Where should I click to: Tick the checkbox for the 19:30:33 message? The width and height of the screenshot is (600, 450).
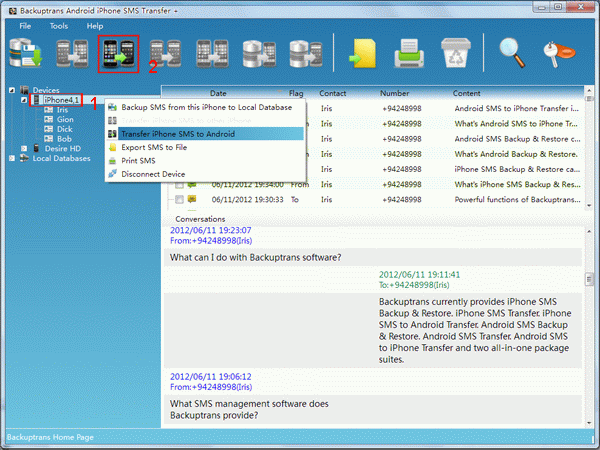(179, 199)
